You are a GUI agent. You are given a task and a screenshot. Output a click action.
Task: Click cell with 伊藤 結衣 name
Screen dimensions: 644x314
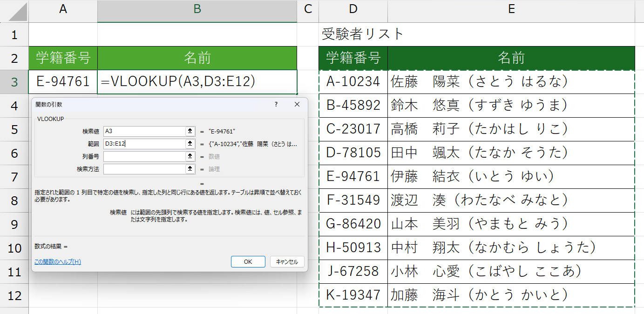511,177
